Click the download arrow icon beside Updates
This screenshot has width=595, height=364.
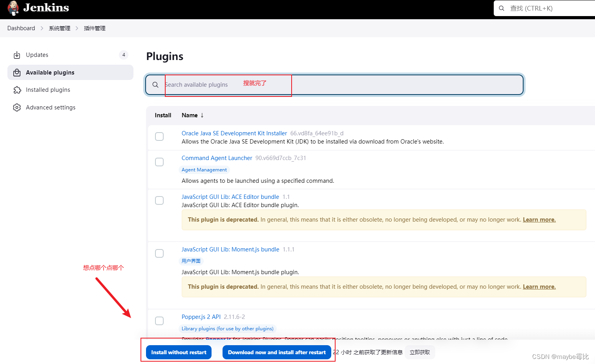[17, 55]
